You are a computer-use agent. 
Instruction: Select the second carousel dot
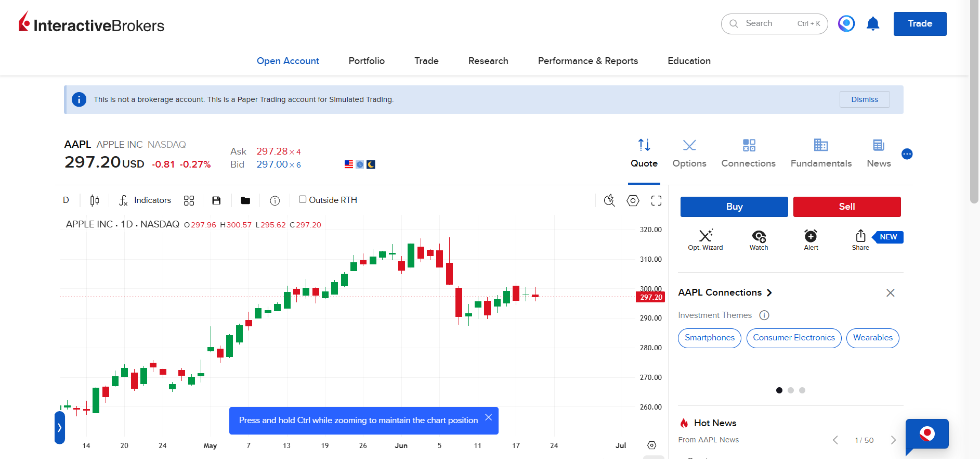pos(791,390)
